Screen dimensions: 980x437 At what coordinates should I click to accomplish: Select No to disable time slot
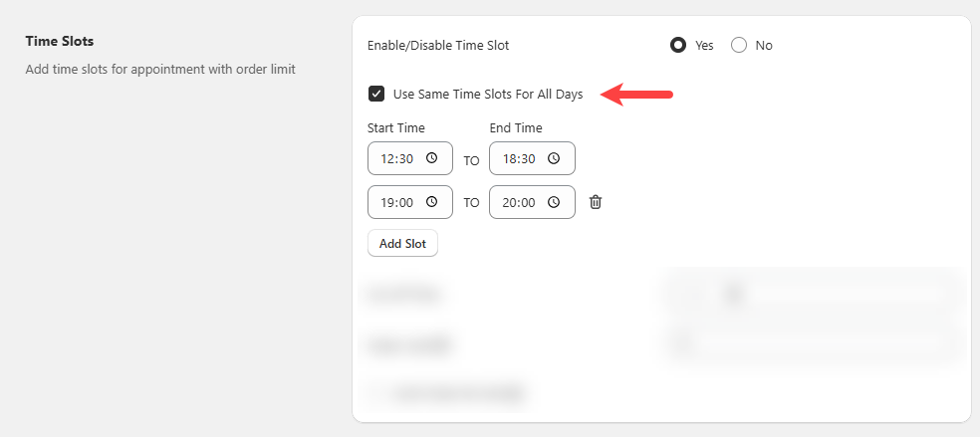(739, 45)
